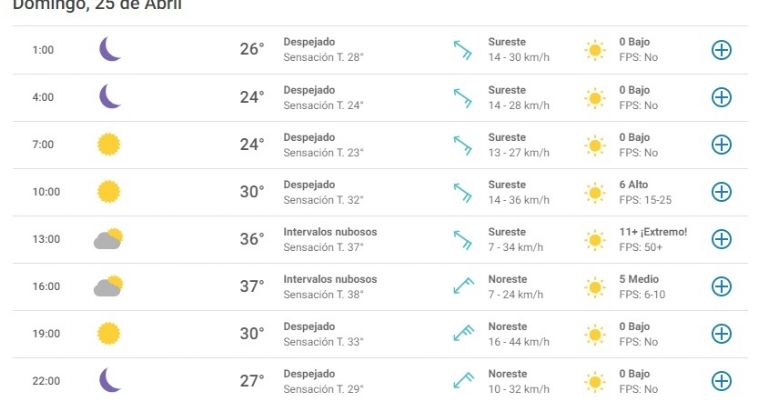Click the Intervalos nubosos text at 13:00

(x=330, y=232)
